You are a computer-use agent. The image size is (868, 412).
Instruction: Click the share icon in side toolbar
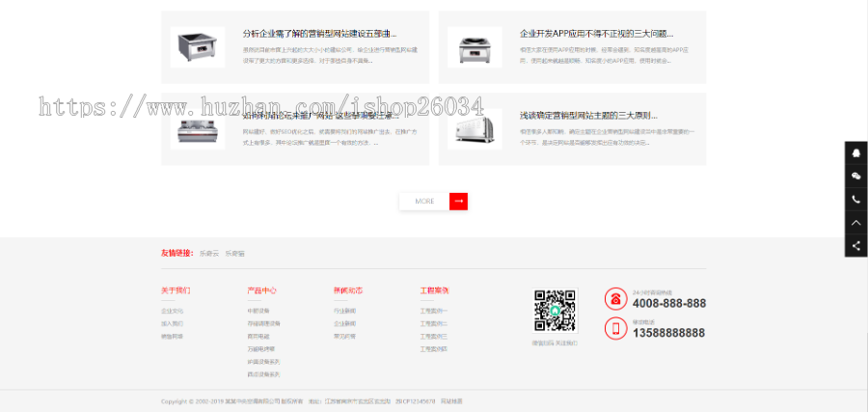[855, 246]
